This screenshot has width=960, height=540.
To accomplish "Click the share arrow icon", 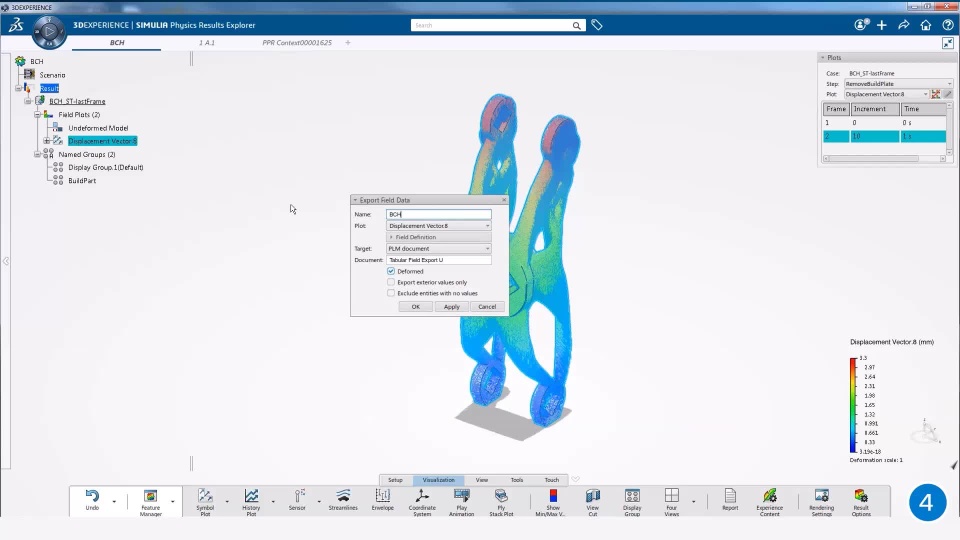I will 904,25.
